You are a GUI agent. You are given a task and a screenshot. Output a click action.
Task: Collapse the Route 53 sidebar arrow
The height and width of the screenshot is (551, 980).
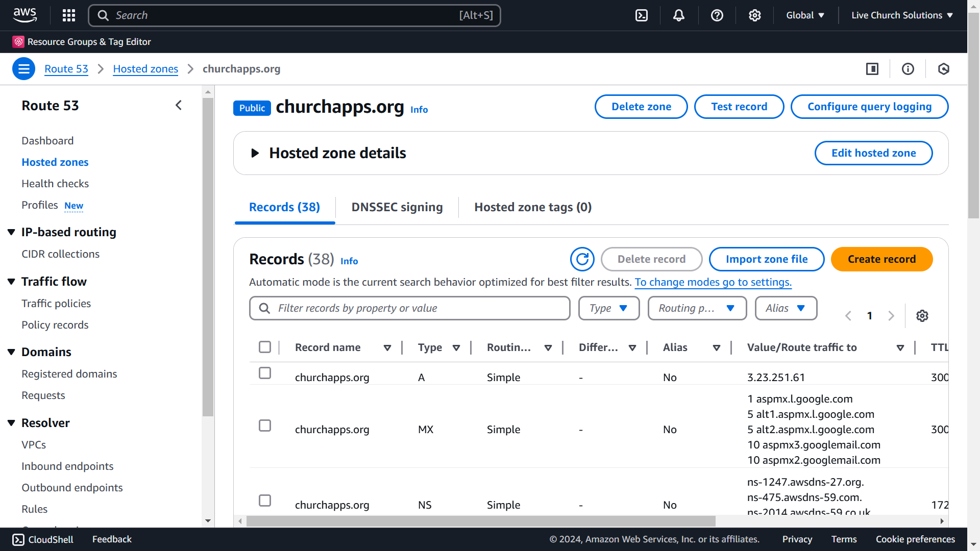coord(179,106)
